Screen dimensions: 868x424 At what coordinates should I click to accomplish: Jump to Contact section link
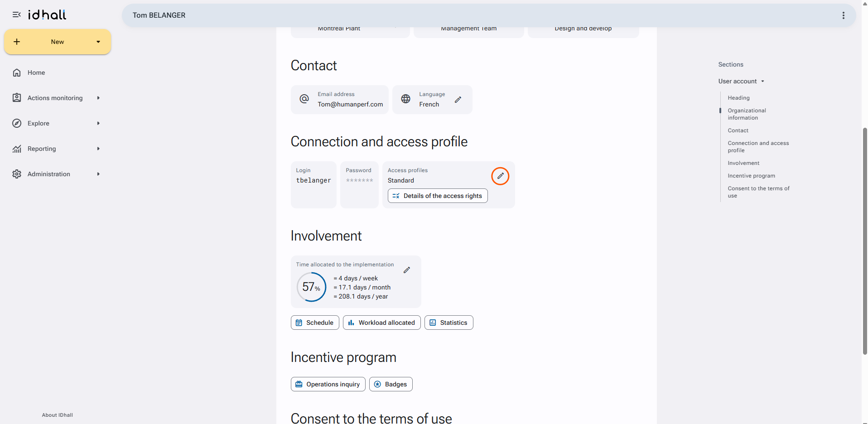(x=738, y=130)
